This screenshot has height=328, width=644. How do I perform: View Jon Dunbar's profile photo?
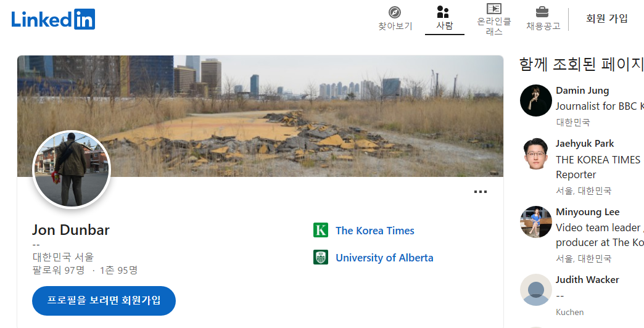point(72,169)
